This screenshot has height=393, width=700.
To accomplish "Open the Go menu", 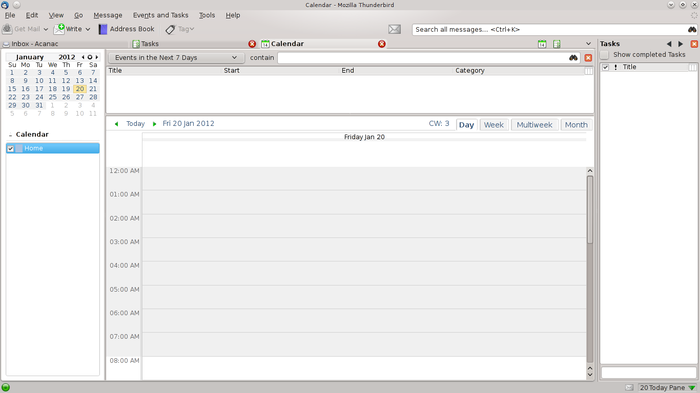I will pos(78,15).
